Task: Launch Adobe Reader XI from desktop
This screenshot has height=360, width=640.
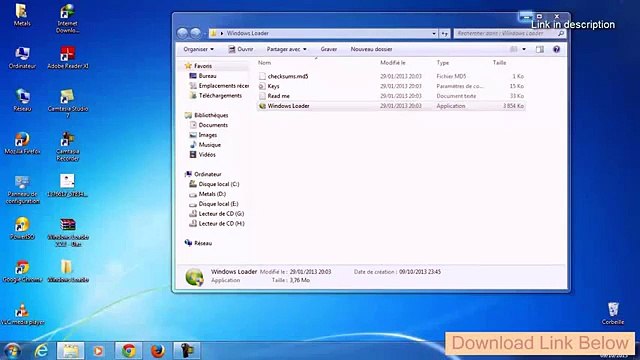Action: [68, 58]
